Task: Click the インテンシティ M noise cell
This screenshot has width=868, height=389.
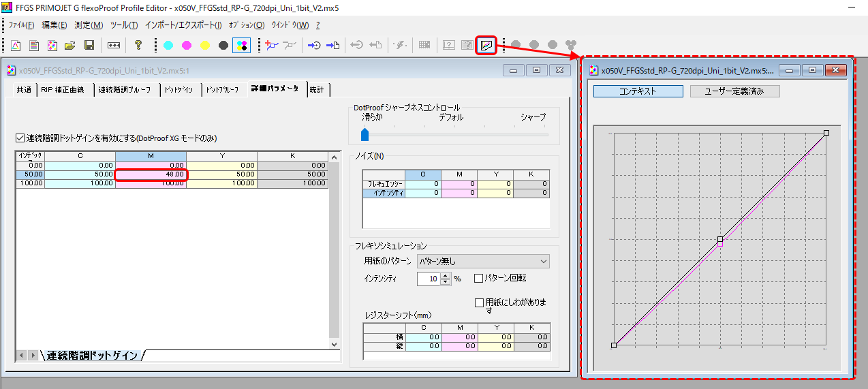Action: 459,193
